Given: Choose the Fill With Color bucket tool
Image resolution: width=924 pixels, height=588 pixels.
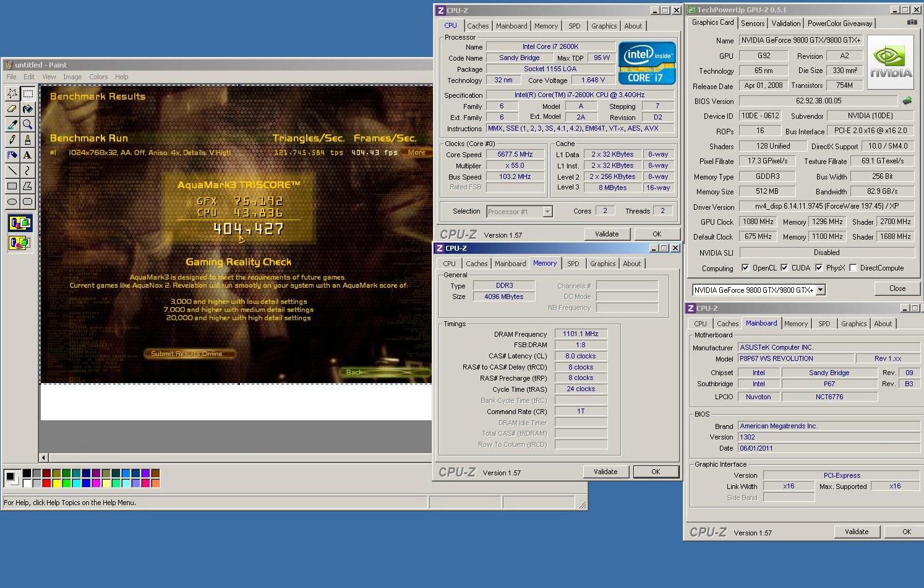Looking at the screenshot, I should [28, 109].
